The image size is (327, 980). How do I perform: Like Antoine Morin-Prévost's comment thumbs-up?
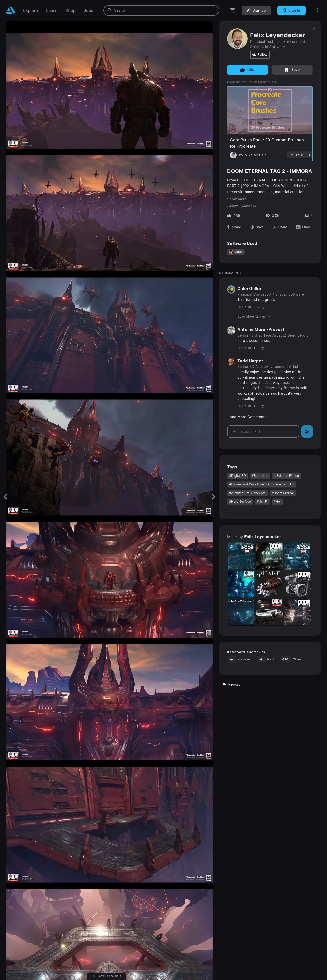(x=250, y=348)
